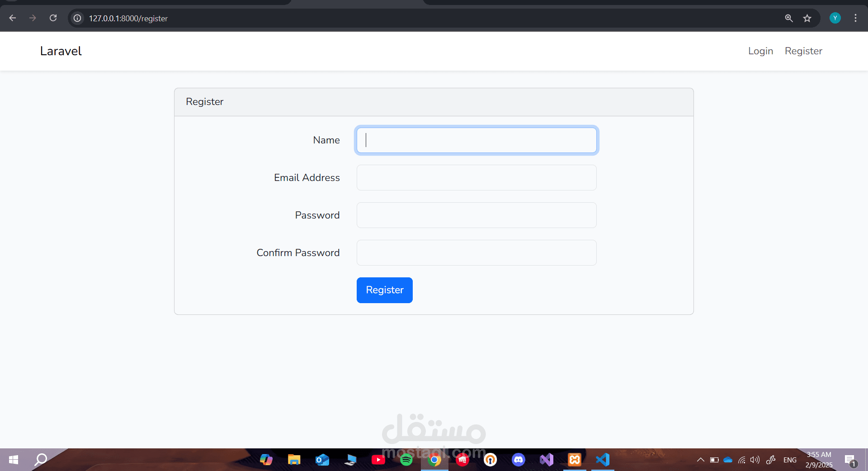Open OneDrive from the system tray
This screenshot has height=471, width=868.
(x=728, y=460)
